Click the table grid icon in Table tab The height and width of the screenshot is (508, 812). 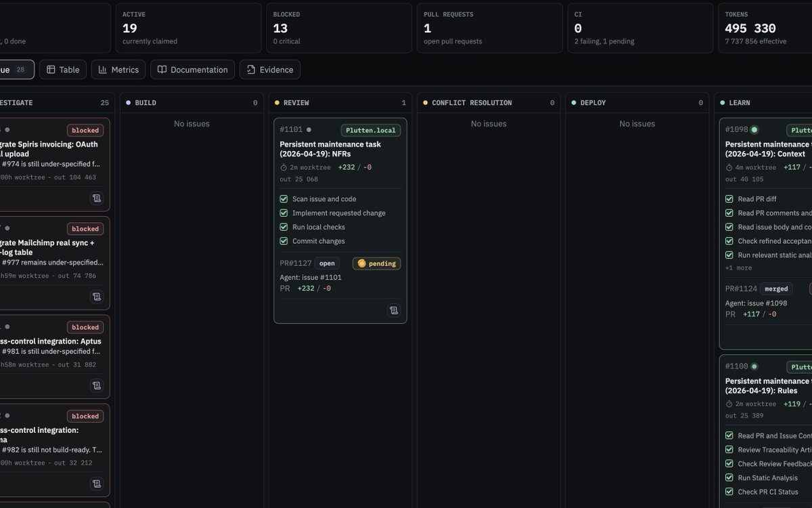point(51,70)
